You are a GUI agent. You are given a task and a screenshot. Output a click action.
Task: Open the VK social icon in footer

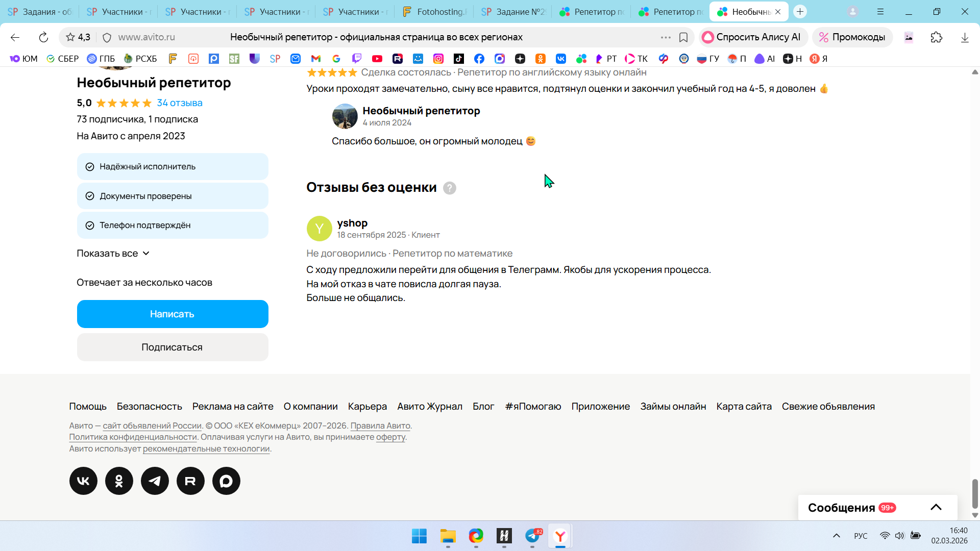coord(83,481)
